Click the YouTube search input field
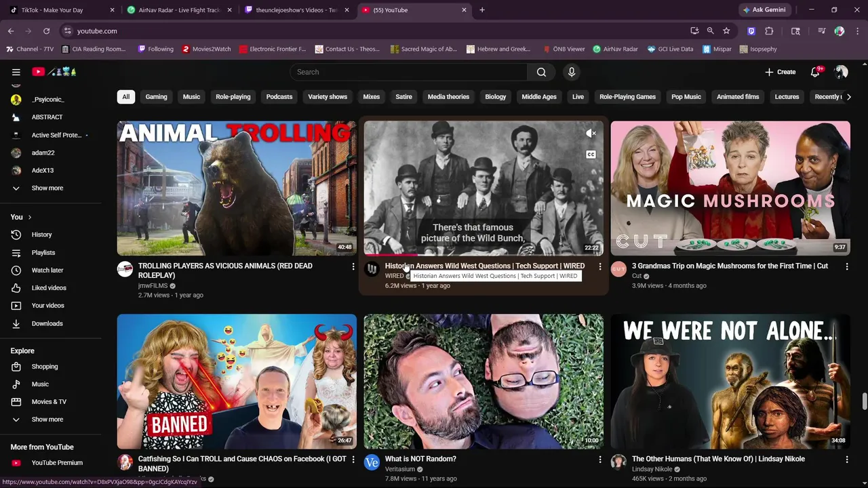The width and height of the screenshot is (868, 488). point(409,72)
